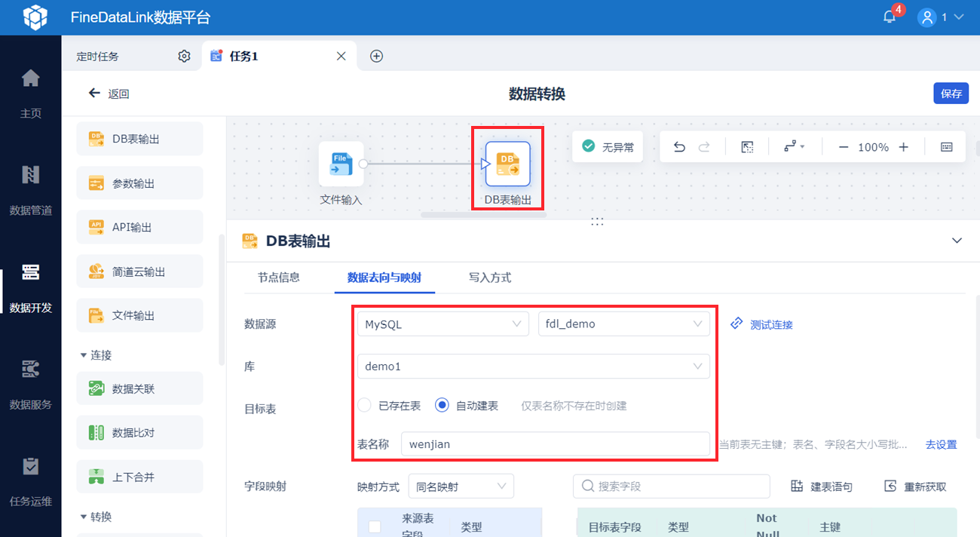
Task: Click the gear icon beside 定时任务
Action: (x=184, y=56)
